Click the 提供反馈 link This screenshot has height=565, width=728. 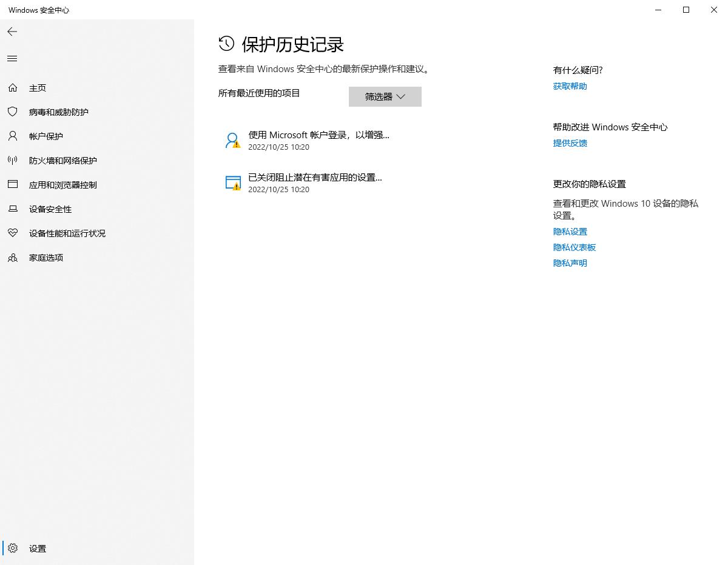[x=570, y=143]
